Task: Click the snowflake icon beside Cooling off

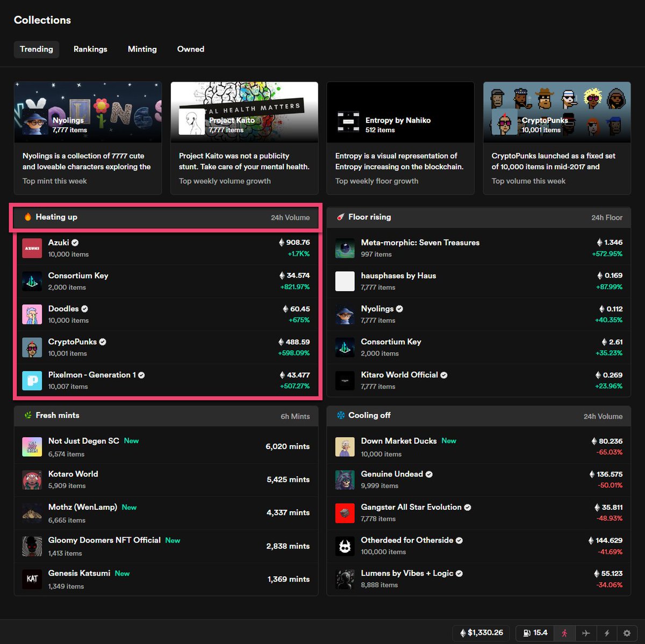Action: pyautogui.click(x=341, y=415)
